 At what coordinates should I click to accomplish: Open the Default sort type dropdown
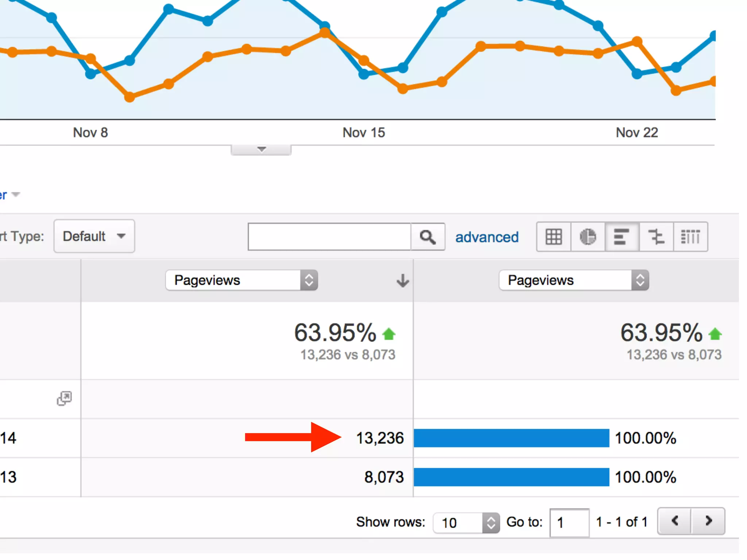[94, 236]
